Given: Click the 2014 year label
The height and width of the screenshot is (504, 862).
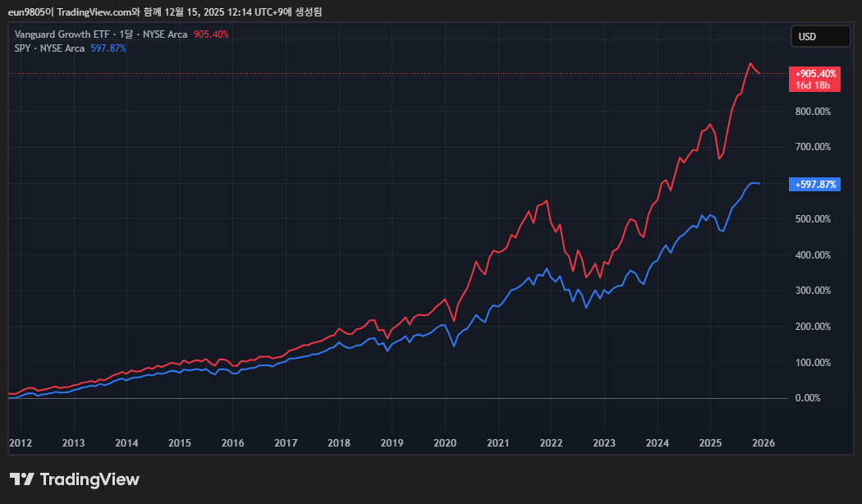Looking at the screenshot, I should (126, 443).
